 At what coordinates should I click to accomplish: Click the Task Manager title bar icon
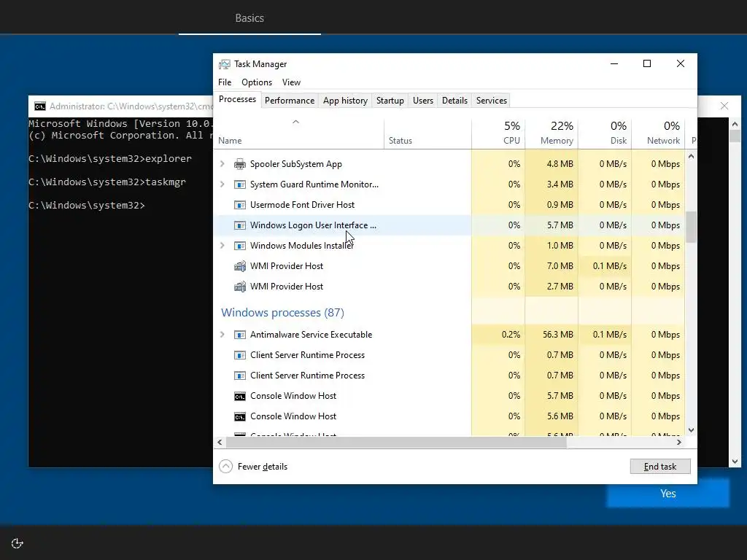click(225, 64)
